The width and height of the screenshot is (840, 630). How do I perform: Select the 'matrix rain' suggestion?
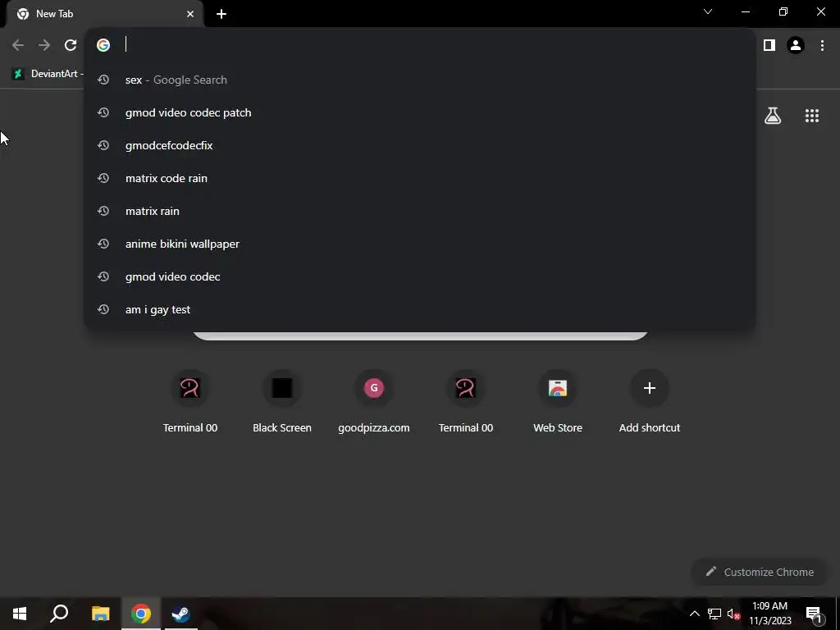[420, 211]
